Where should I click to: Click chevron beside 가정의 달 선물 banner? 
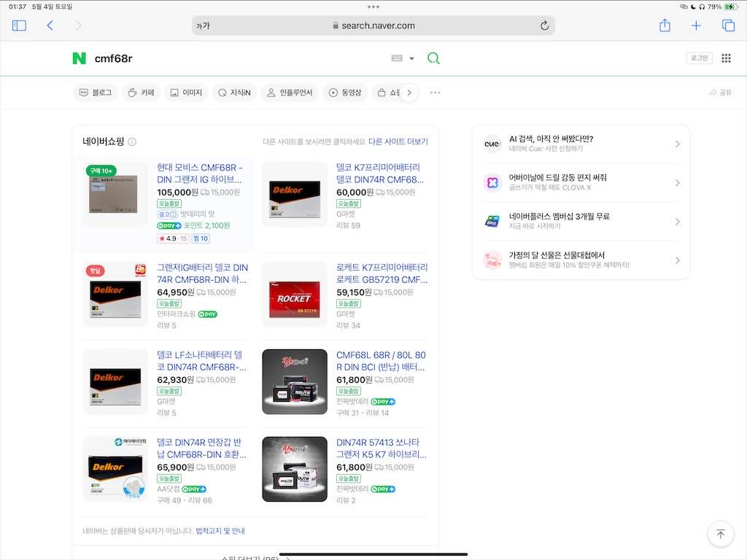coord(678,260)
